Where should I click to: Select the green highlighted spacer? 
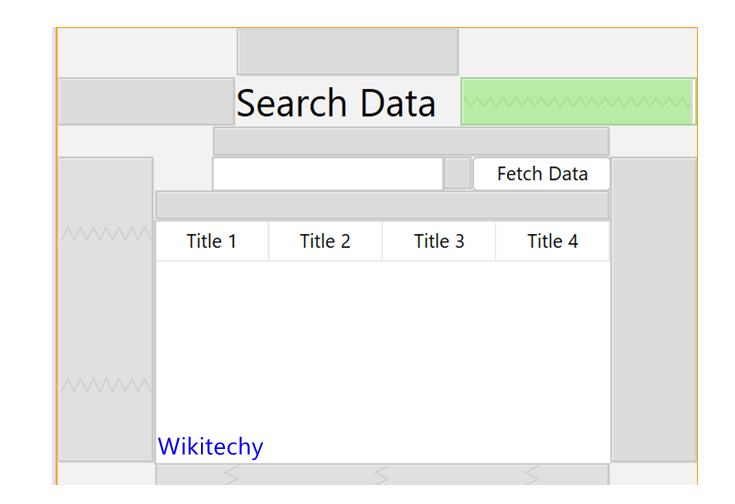click(577, 102)
